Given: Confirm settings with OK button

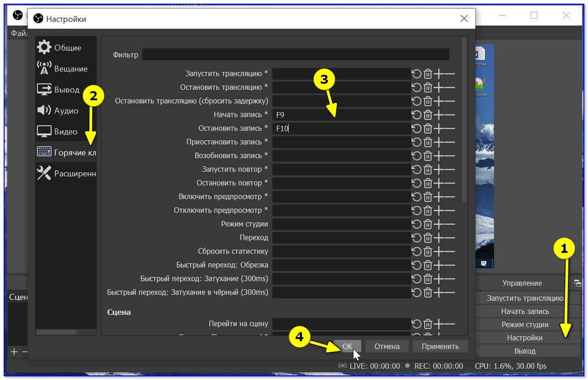Looking at the screenshot, I should click(347, 346).
